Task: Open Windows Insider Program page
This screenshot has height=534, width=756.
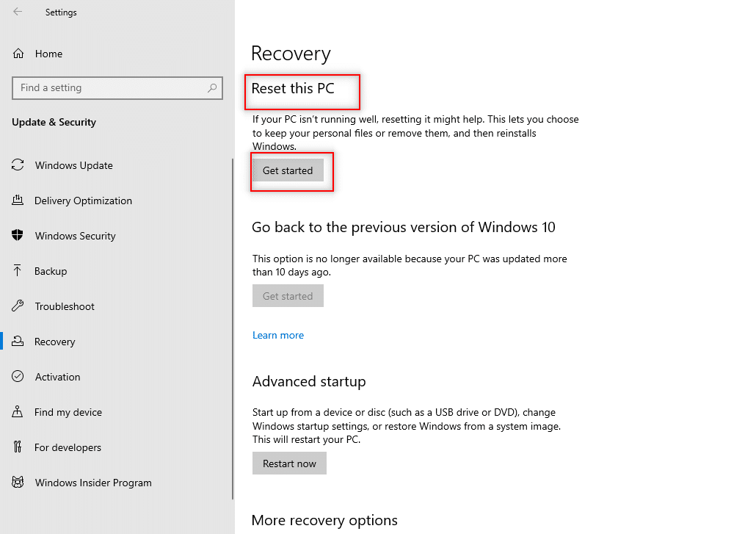Action: (93, 483)
